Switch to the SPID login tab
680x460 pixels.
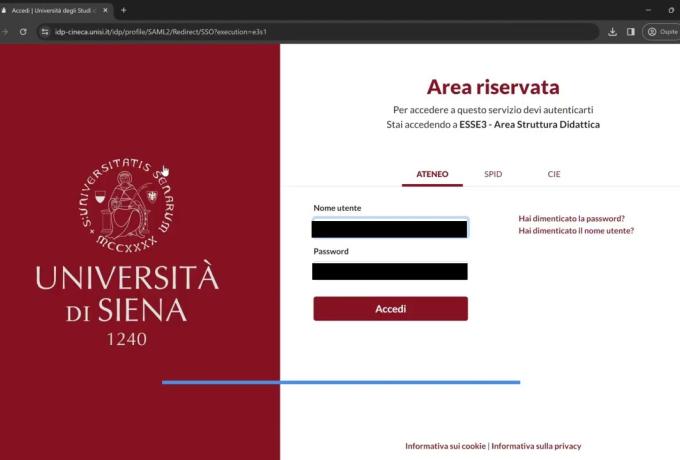pyautogui.click(x=493, y=174)
